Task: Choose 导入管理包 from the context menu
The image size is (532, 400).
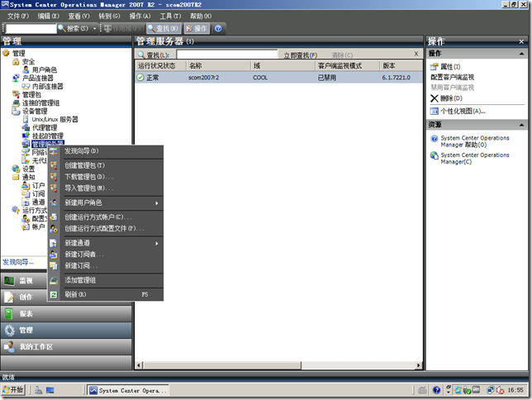Action: click(89, 188)
